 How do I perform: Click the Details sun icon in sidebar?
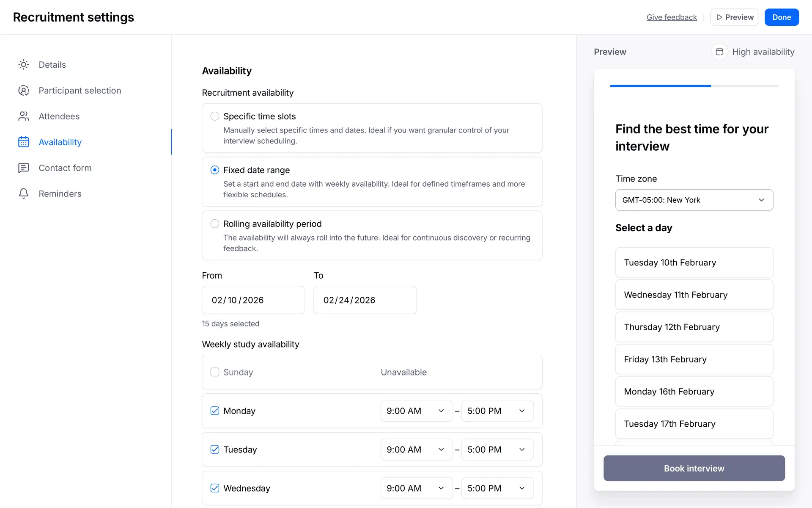[x=24, y=65]
